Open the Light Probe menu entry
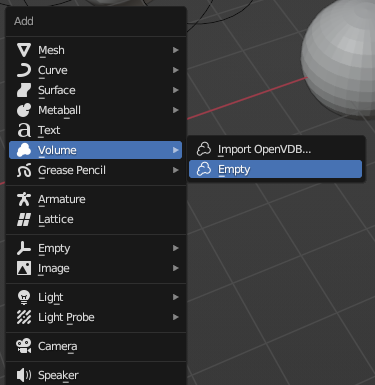The width and height of the screenshot is (375, 385). (96, 317)
